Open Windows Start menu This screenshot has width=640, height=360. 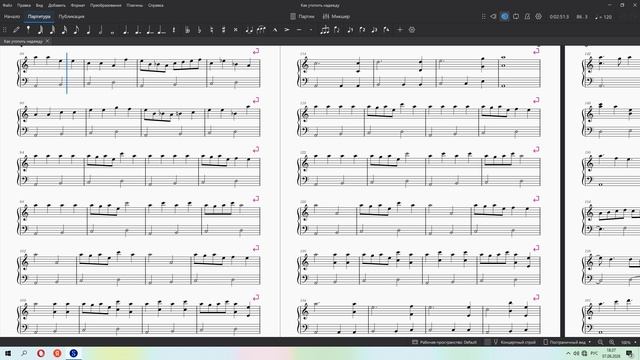click(x=8, y=353)
